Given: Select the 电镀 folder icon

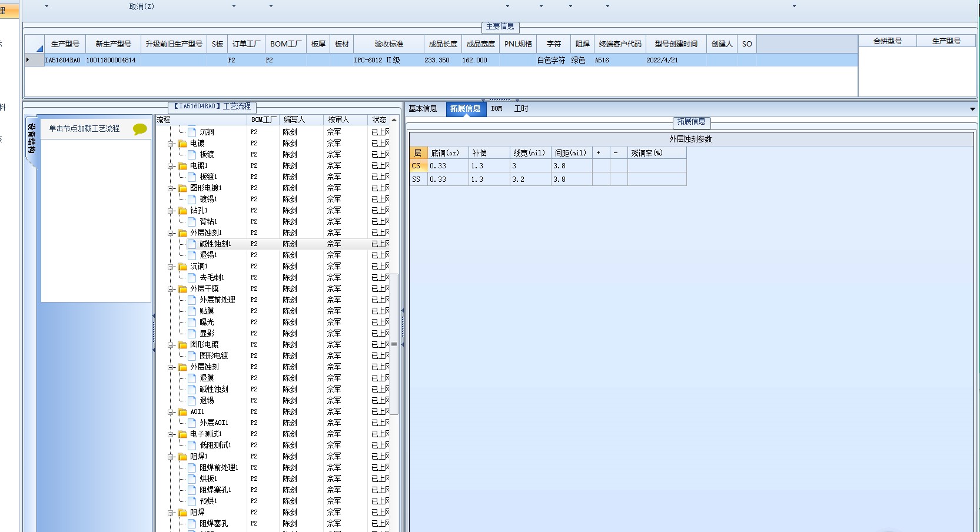Looking at the screenshot, I should pyautogui.click(x=183, y=144).
